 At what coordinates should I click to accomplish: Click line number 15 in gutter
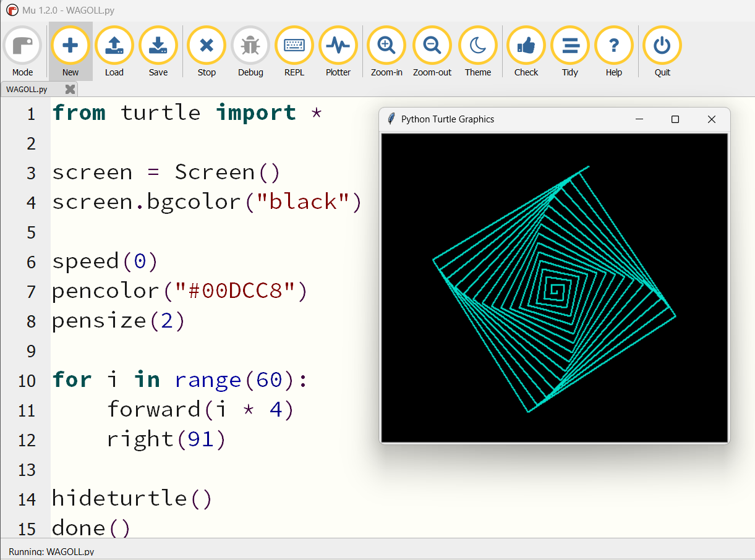[27, 529]
